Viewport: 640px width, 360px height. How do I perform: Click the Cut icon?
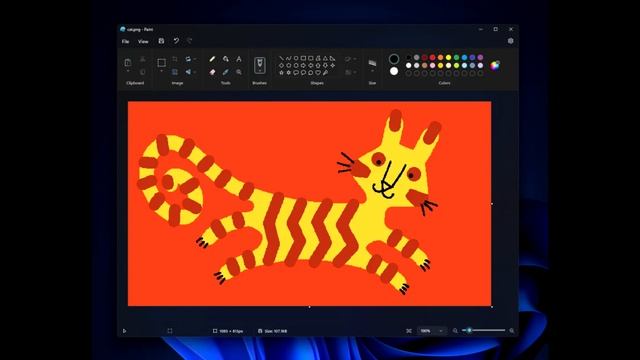pos(142,60)
